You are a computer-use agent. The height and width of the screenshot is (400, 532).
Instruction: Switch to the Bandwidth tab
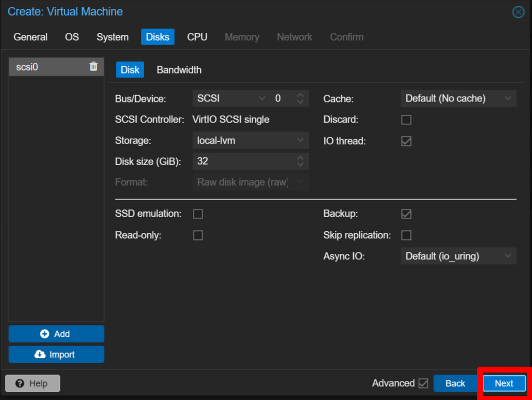pyautogui.click(x=179, y=70)
